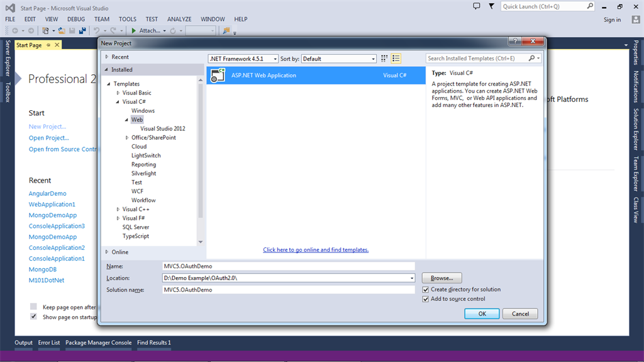Click the OK button
The height and width of the screenshot is (362, 644).
[x=482, y=314]
